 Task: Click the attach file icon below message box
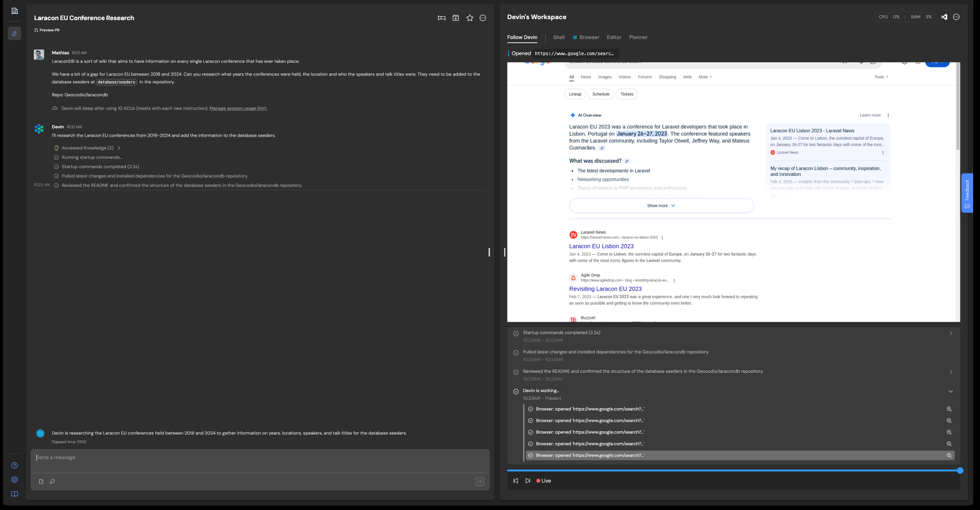[41, 482]
